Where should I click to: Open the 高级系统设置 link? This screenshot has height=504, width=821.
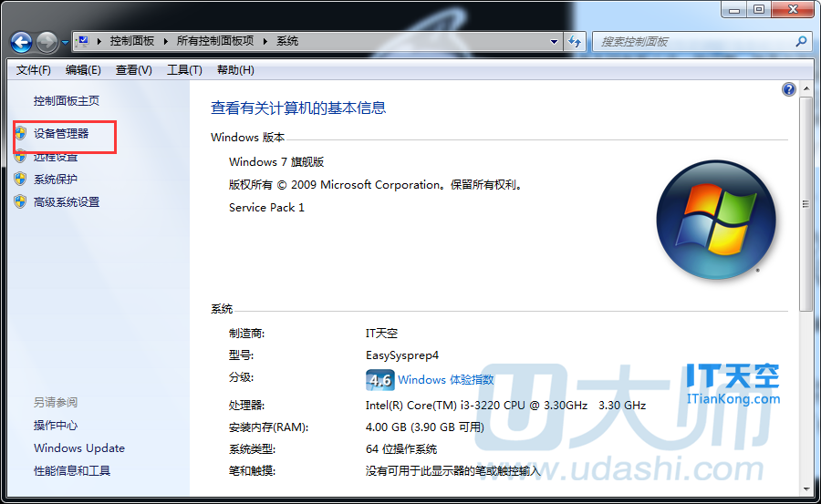point(67,201)
